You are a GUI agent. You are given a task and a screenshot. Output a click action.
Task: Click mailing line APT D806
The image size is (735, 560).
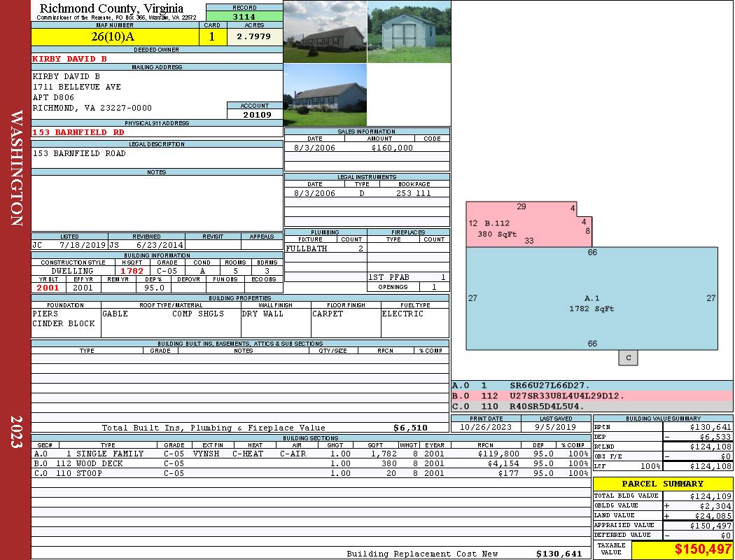[x=53, y=97]
